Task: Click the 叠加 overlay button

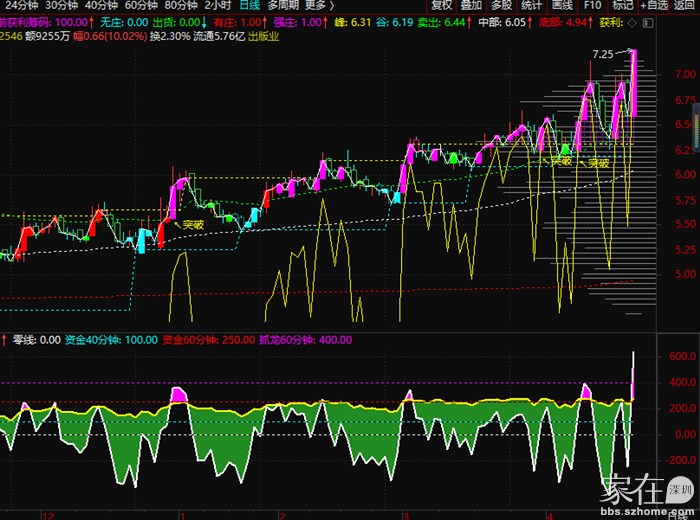Action: pyautogui.click(x=471, y=5)
